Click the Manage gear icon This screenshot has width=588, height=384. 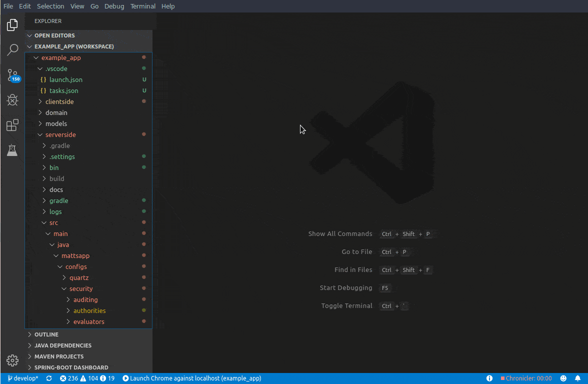click(x=12, y=360)
